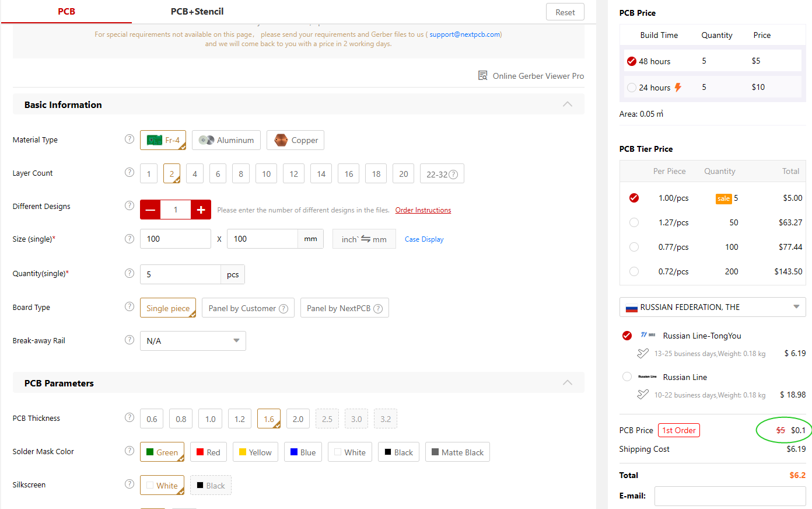Image resolution: width=812 pixels, height=509 pixels.
Task: Switch to the PCB+Stencil tab
Action: [x=197, y=12]
